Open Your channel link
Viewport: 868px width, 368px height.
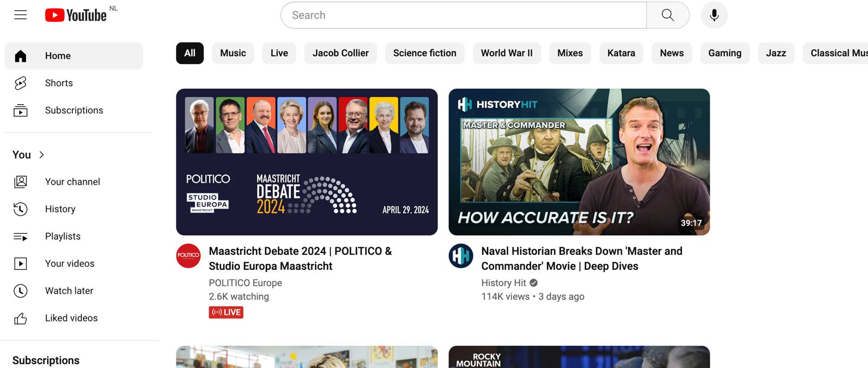click(x=74, y=182)
